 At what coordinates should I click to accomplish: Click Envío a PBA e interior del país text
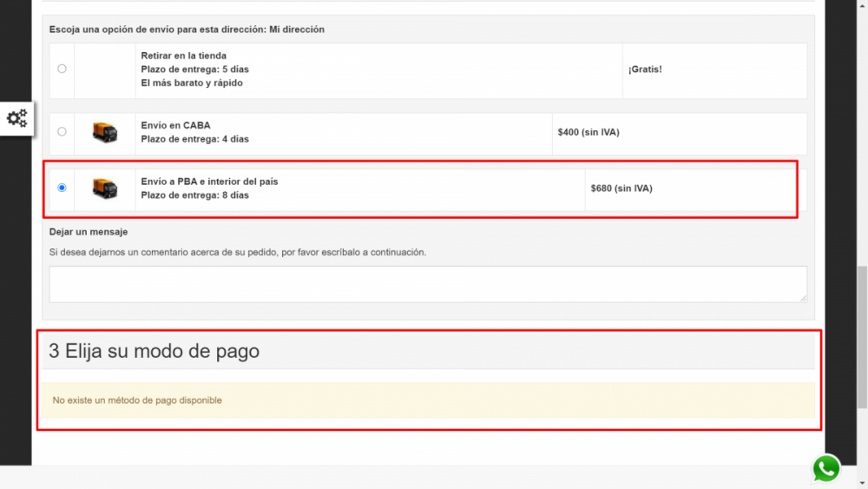[x=209, y=182]
